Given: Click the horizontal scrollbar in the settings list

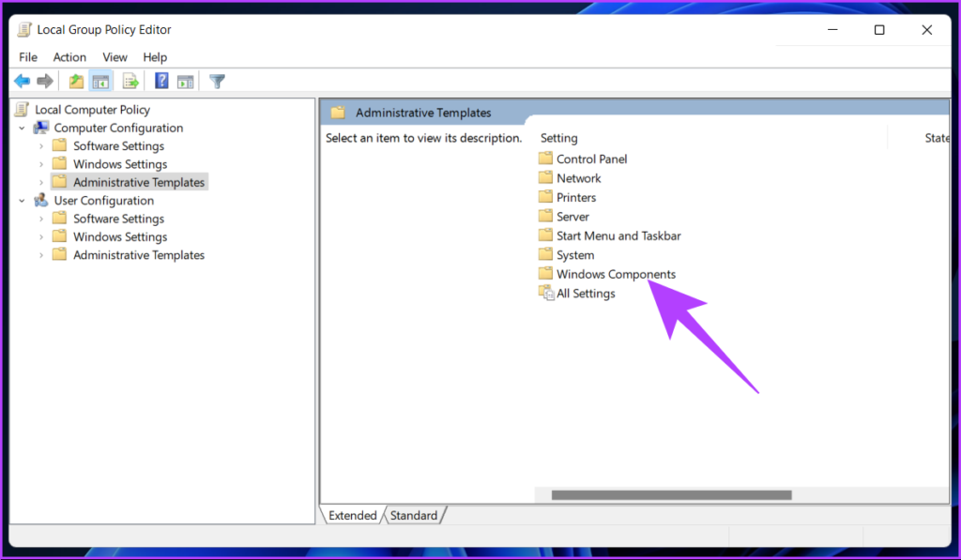Looking at the screenshot, I should coord(671,495).
